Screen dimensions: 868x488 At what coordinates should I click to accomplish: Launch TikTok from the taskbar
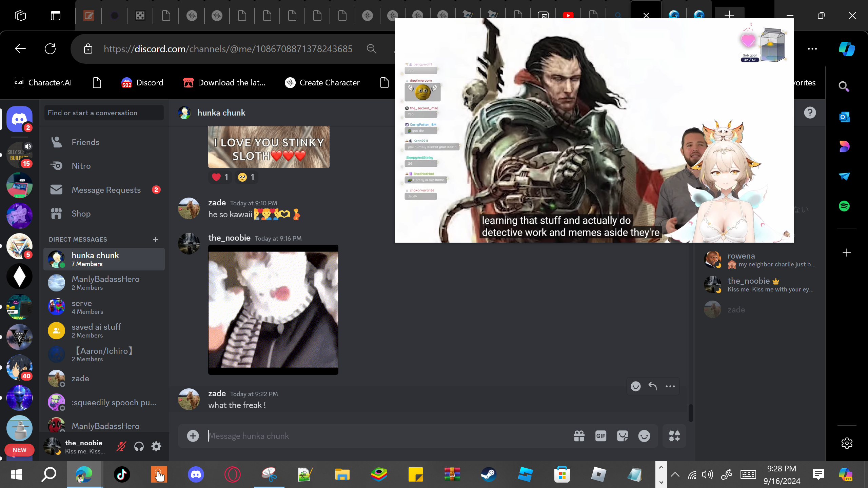(122, 474)
